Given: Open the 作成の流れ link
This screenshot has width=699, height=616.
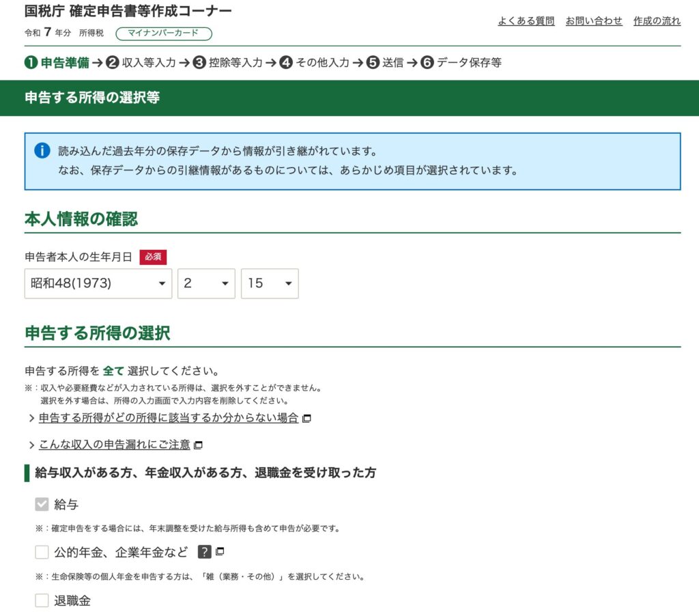Looking at the screenshot, I should (x=657, y=21).
